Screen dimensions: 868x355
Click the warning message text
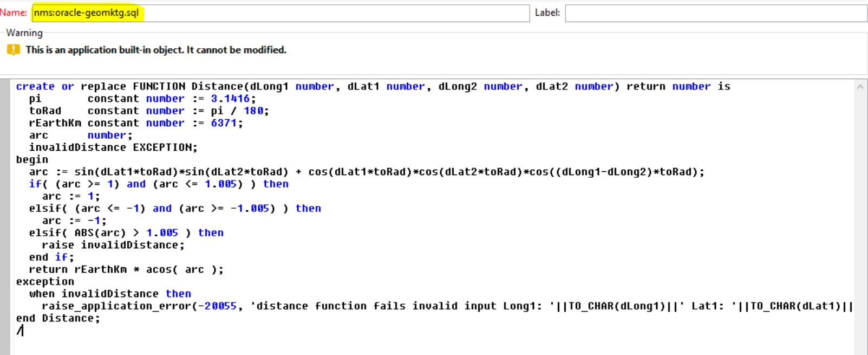point(156,50)
